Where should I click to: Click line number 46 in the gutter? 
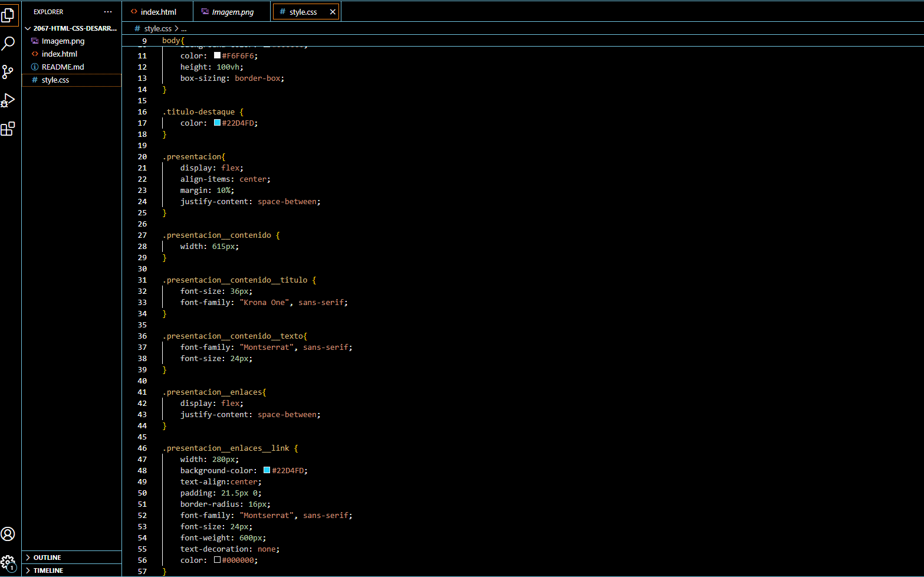tap(142, 448)
